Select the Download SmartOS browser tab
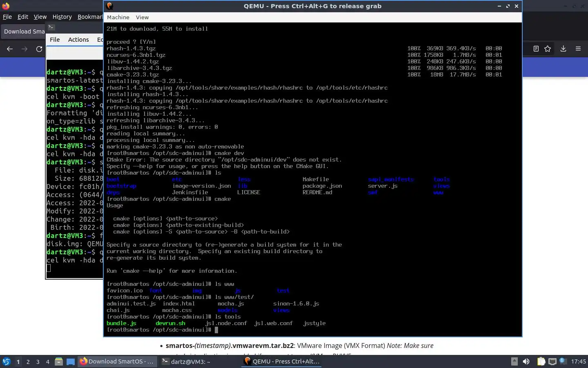588x368 pixels. [24, 31]
